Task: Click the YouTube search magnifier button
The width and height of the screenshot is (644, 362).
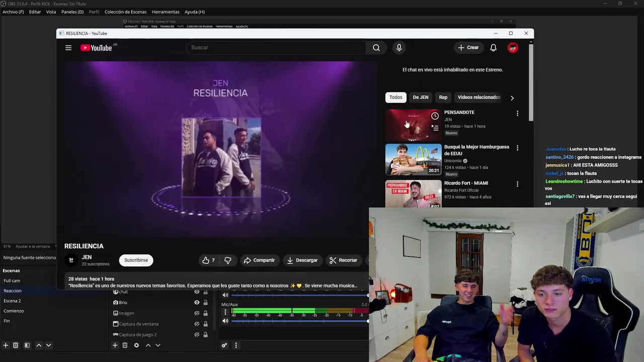Action: (376, 48)
